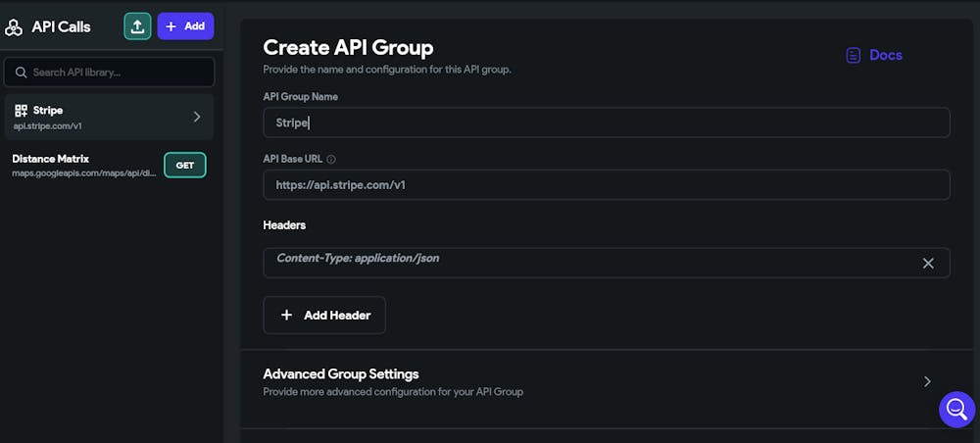980x443 pixels.
Task: Click the Headers section label
Action: [x=284, y=225]
